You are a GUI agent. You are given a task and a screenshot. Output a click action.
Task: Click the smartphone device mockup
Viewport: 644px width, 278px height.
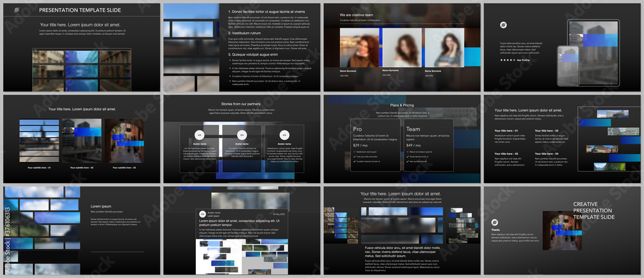coord(568,66)
